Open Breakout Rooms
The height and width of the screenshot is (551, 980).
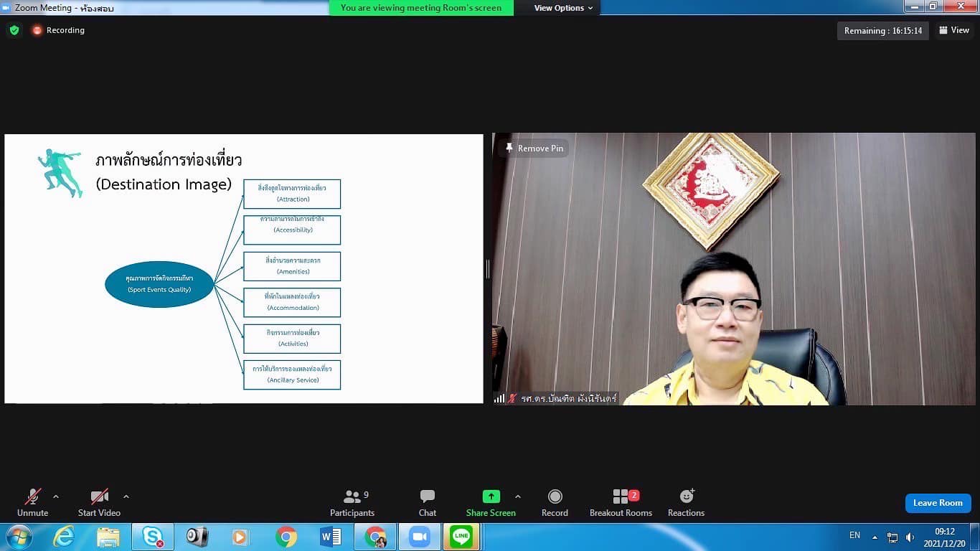[621, 502]
